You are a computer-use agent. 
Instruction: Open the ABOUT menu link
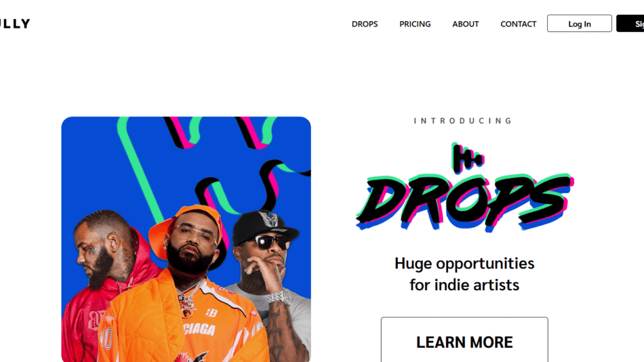(465, 24)
